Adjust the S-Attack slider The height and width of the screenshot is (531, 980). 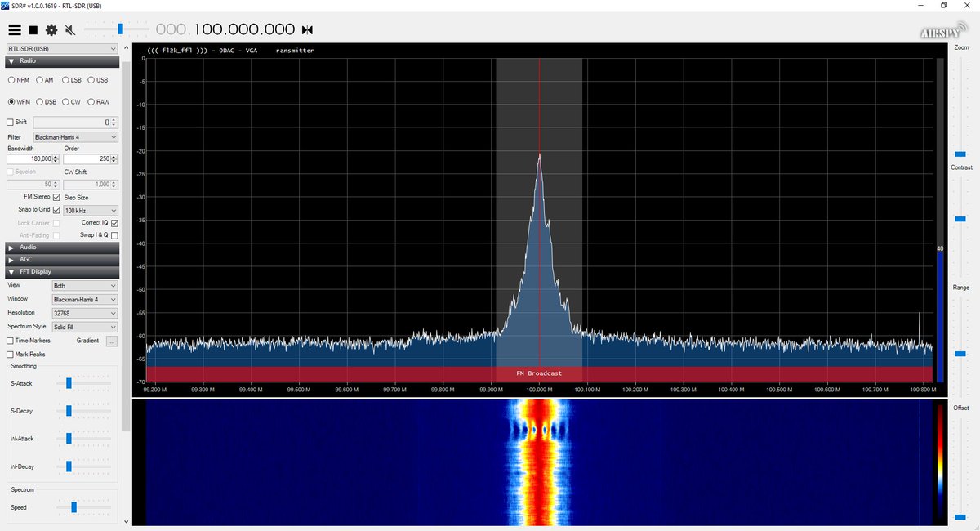[x=69, y=382]
